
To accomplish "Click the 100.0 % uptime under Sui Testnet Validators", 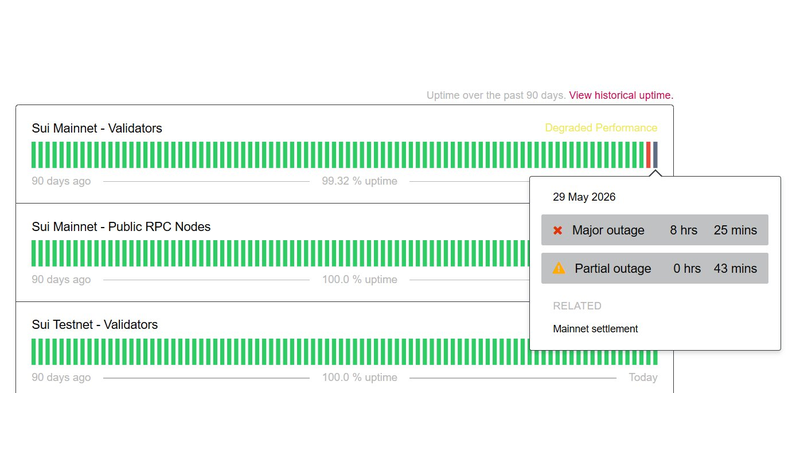I will [359, 378].
